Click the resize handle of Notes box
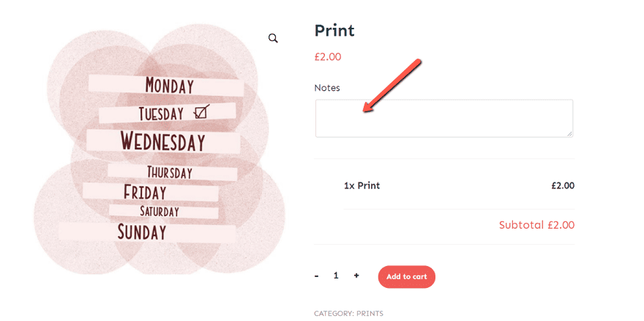This screenshot has height=321, width=644. pyautogui.click(x=569, y=133)
